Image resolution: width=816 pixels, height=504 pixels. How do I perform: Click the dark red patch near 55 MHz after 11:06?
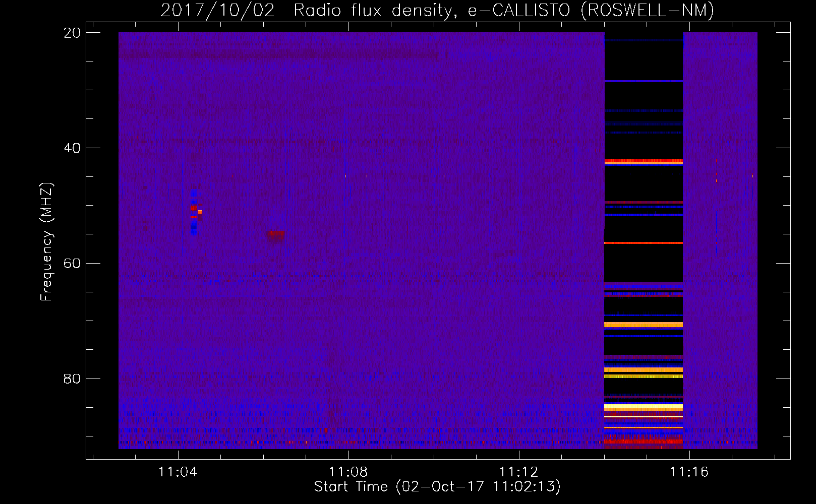(275, 234)
